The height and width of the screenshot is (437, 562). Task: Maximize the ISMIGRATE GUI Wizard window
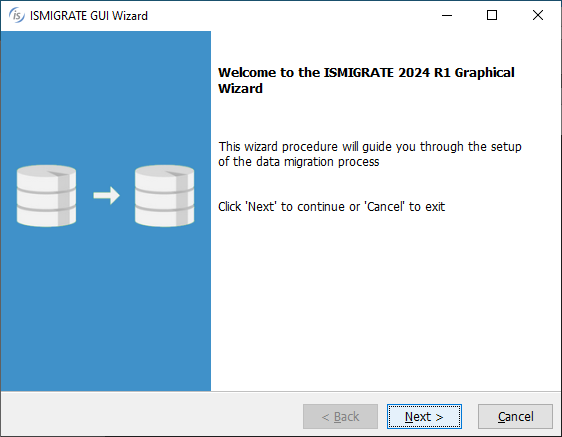[492, 15]
